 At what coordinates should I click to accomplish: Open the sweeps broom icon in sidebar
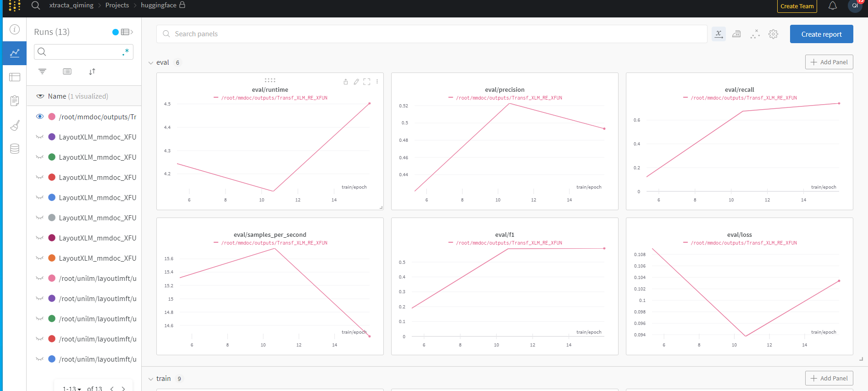pos(15,125)
